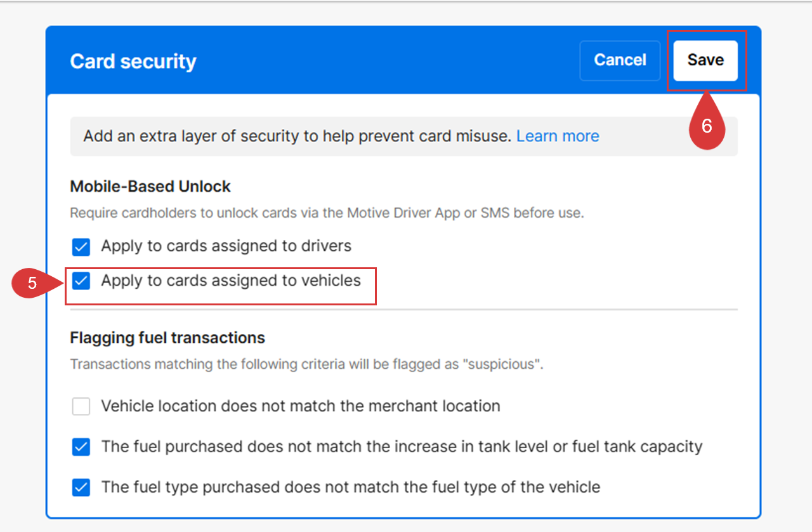The height and width of the screenshot is (532, 812).
Task: Enable vehicle location mismatch checkbox
Action: coord(81,406)
